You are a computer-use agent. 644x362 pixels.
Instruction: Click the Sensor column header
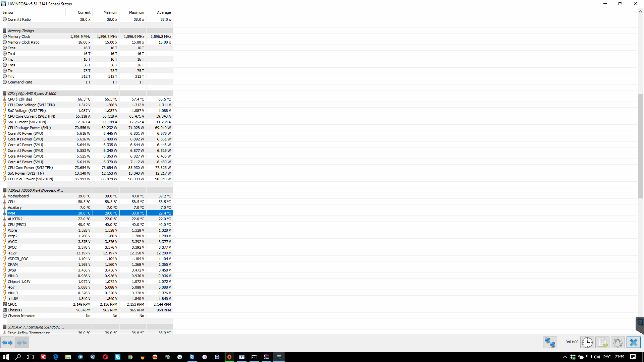tap(8, 12)
